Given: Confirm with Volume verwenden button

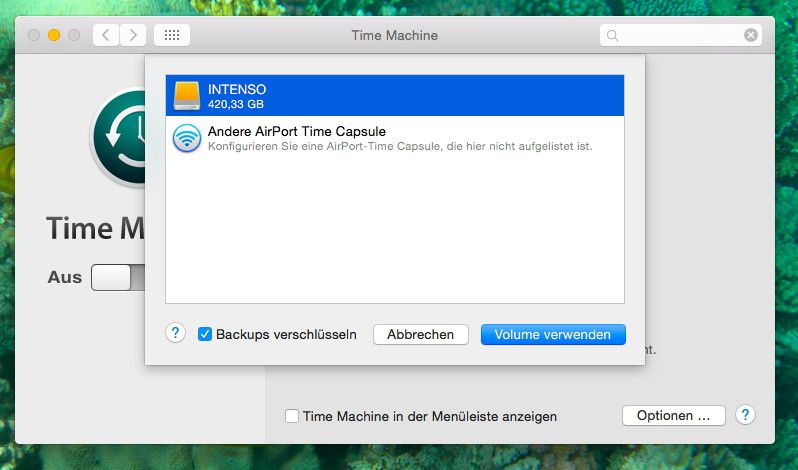Looking at the screenshot, I should pos(553,335).
